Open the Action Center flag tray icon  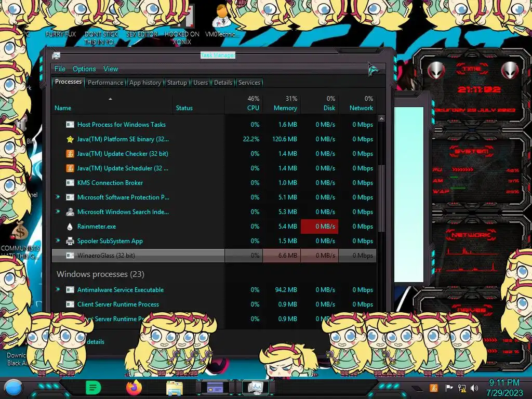[x=449, y=388]
